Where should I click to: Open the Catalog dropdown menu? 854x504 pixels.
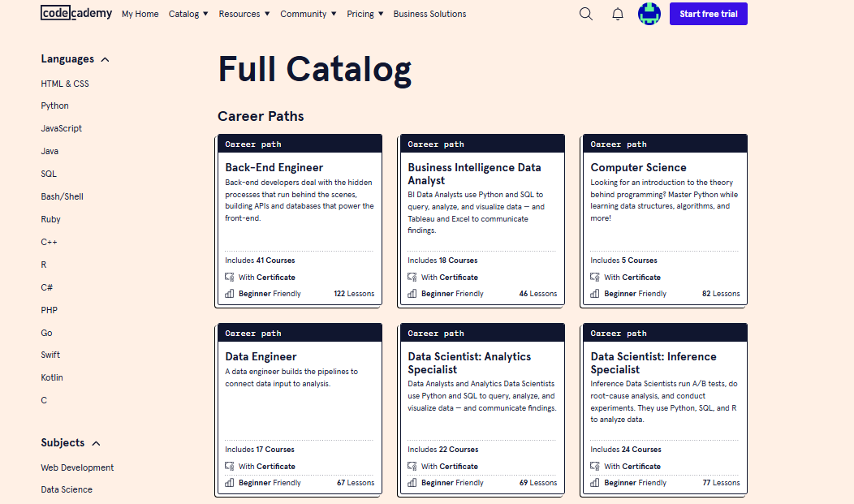pos(188,14)
